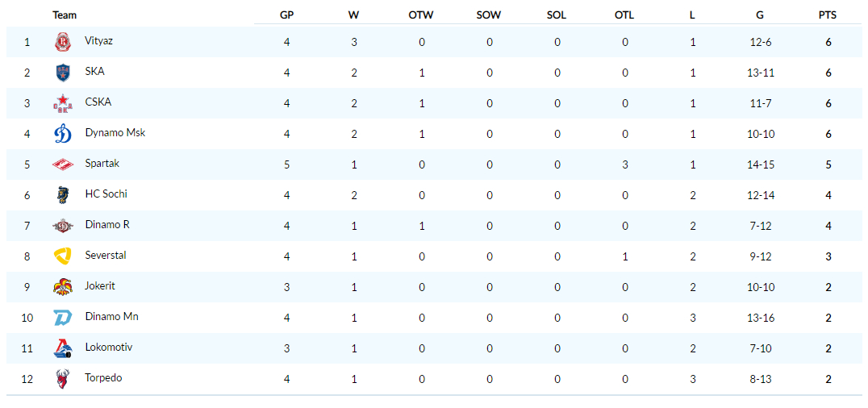Sort table by PTS column header
Image resolution: width=868 pixels, height=408 pixels.
coord(828,15)
